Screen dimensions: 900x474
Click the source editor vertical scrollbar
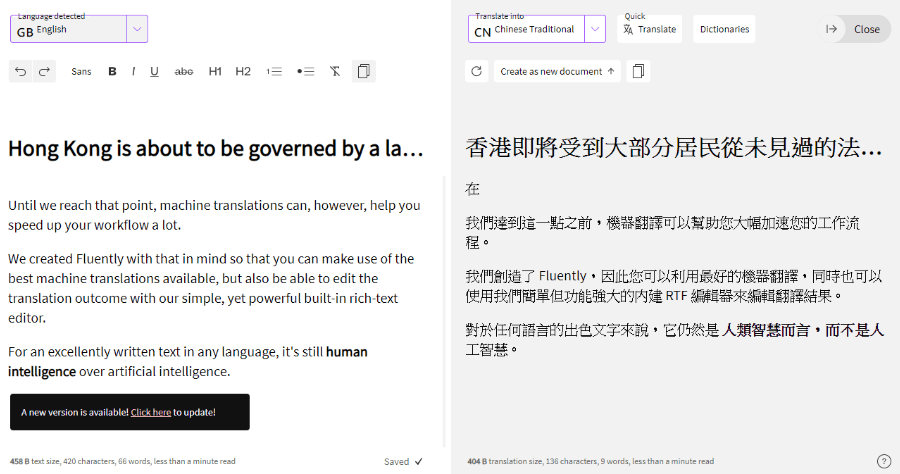(444, 312)
